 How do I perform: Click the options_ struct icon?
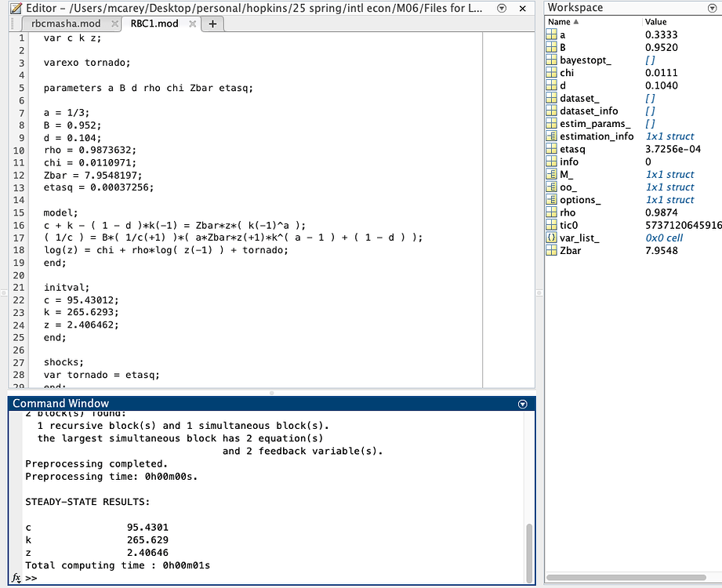[x=551, y=200]
